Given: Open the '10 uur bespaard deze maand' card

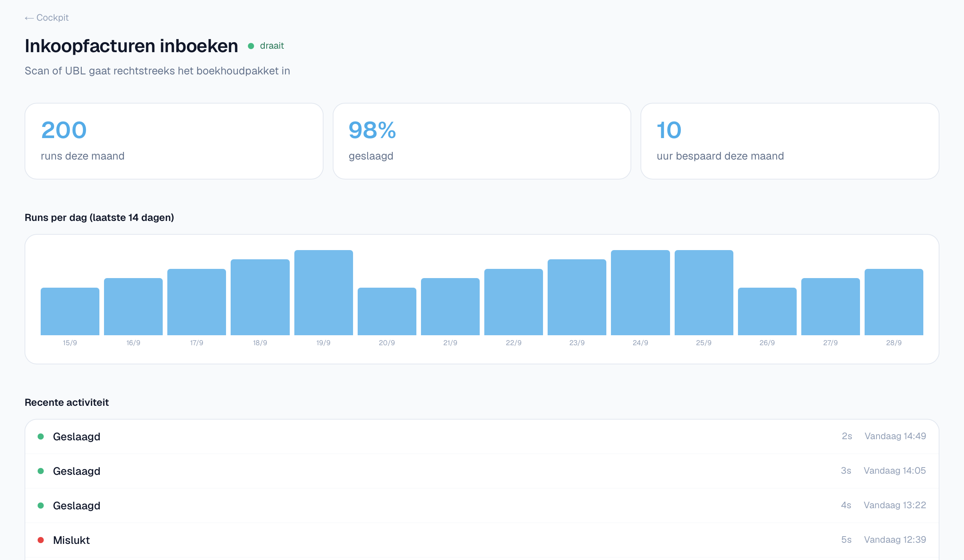Looking at the screenshot, I should point(790,141).
